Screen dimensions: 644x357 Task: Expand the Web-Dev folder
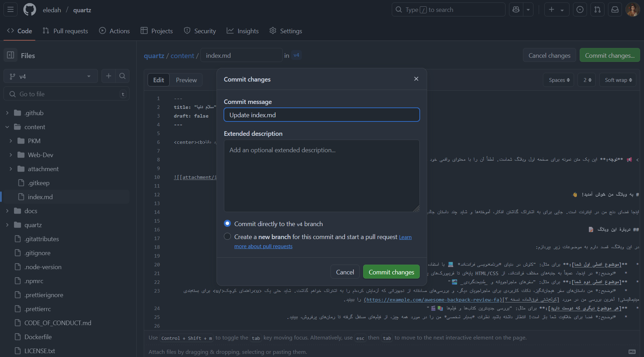pos(11,155)
